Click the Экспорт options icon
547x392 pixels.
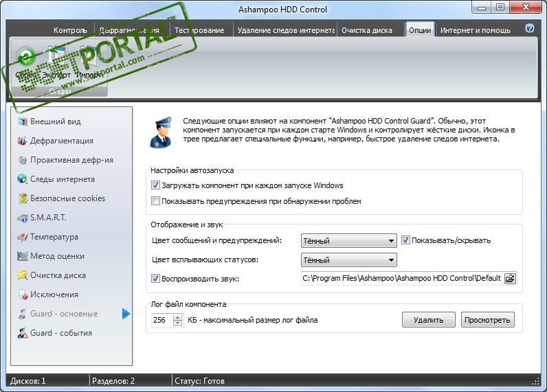[56, 56]
